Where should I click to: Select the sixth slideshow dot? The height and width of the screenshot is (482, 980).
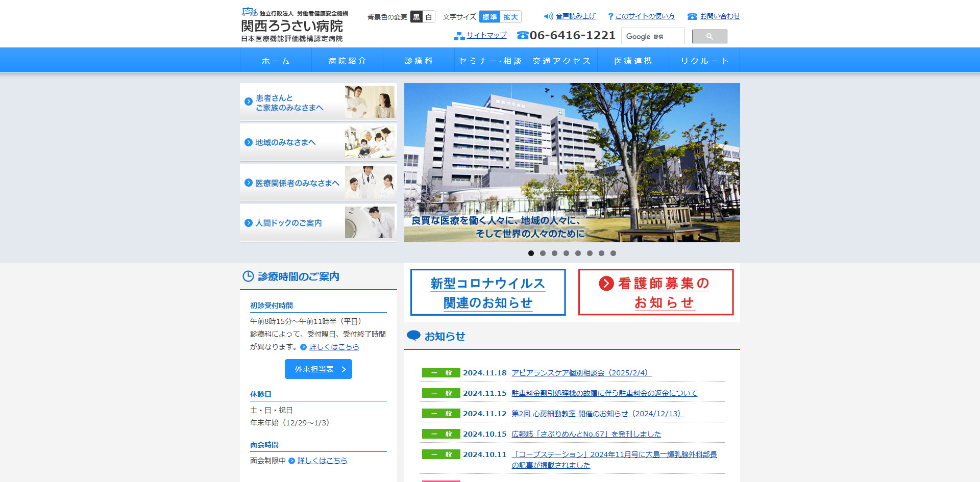(590, 253)
